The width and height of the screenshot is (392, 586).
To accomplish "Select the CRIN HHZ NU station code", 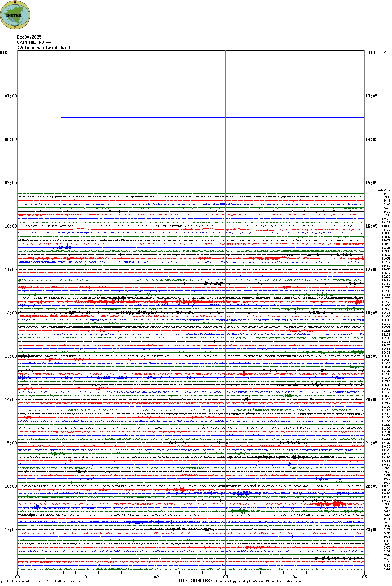I will pyautogui.click(x=31, y=42).
